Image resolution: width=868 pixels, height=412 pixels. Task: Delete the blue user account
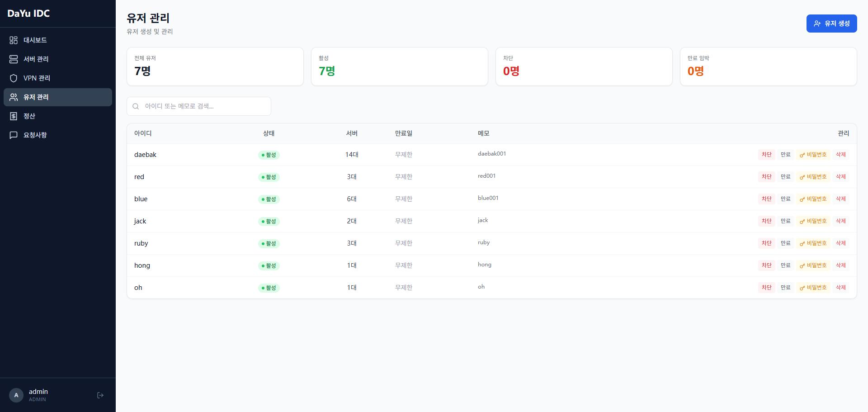point(840,199)
